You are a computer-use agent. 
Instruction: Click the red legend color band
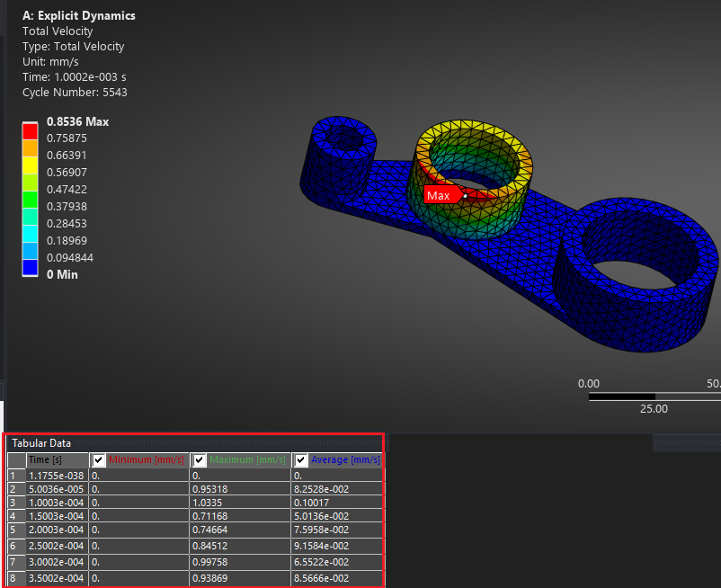click(x=31, y=131)
